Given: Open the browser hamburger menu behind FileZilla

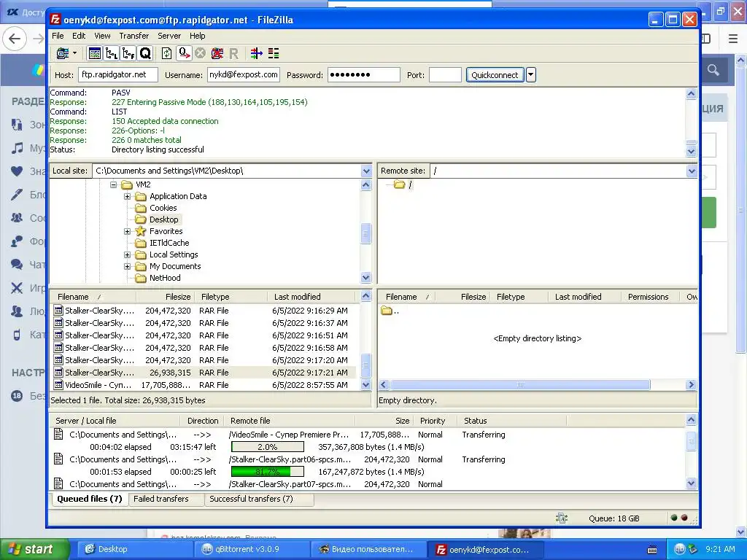Looking at the screenshot, I should tap(733, 39).
